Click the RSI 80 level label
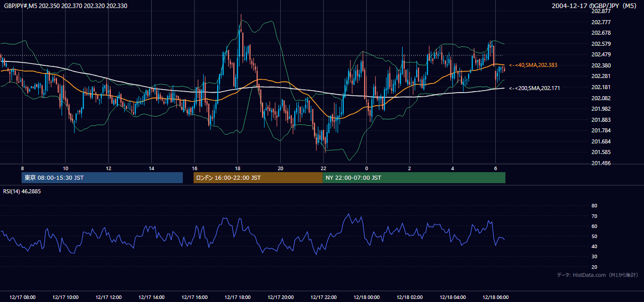 coord(594,206)
